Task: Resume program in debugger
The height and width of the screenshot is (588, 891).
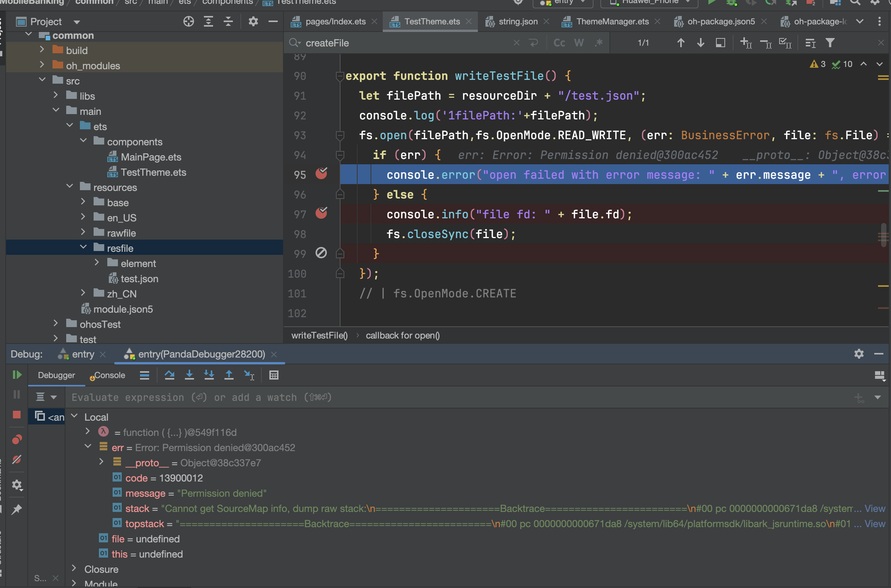Action: coord(17,375)
